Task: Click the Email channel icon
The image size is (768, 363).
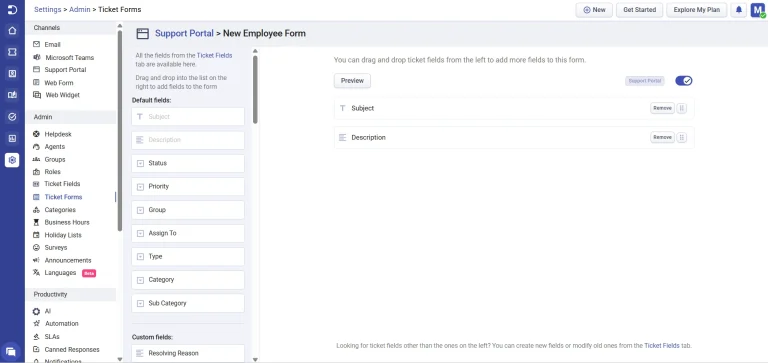Action: point(36,44)
